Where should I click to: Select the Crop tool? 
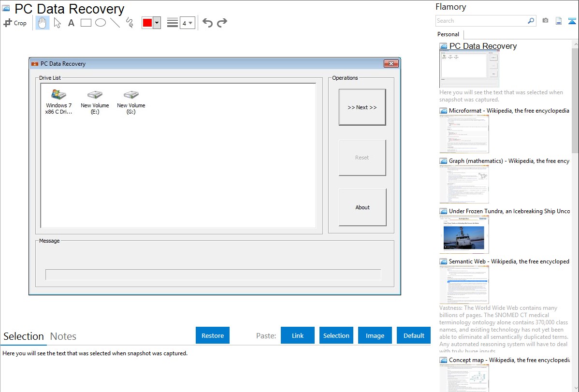[15, 23]
